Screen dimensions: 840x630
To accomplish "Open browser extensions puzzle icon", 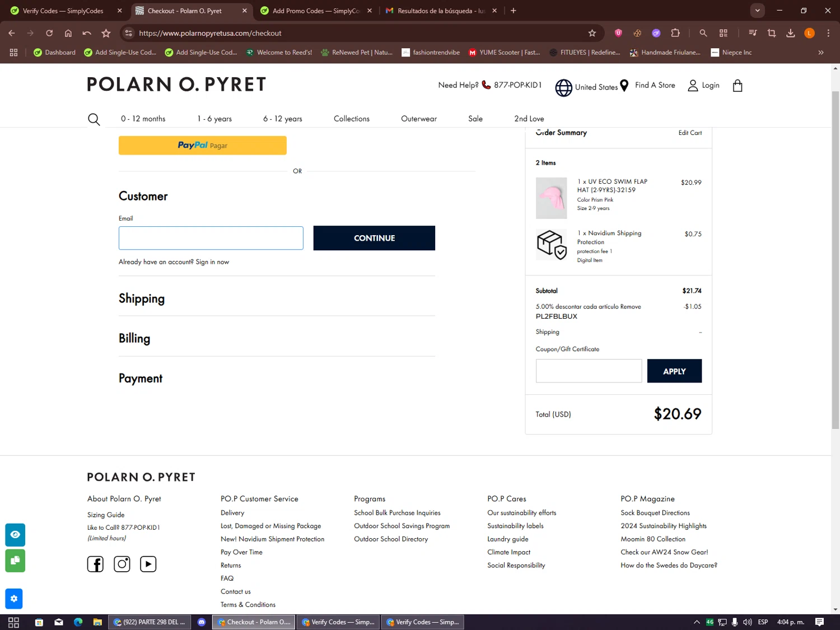I will (x=675, y=33).
